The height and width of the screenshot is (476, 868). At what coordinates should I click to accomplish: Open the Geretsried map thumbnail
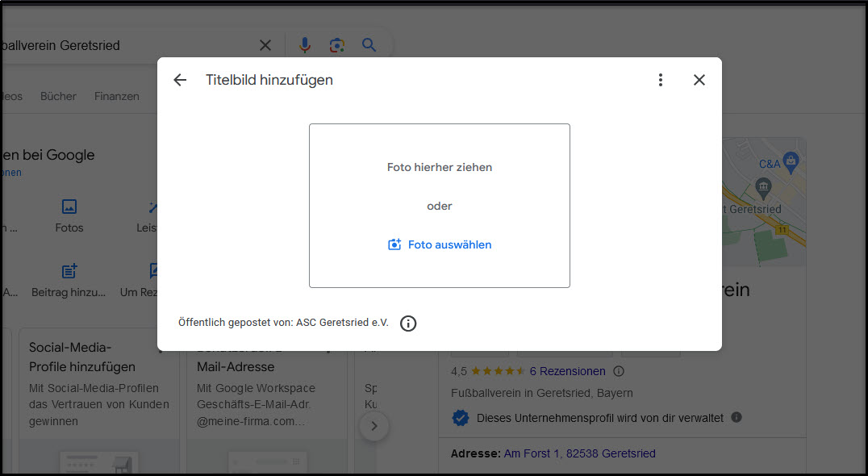point(764,202)
